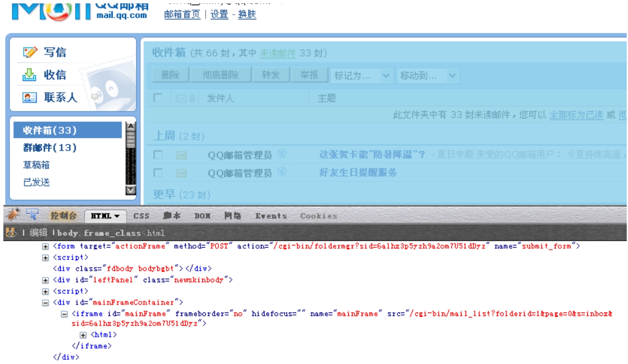Click the 转发 forward button

coord(271,75)
